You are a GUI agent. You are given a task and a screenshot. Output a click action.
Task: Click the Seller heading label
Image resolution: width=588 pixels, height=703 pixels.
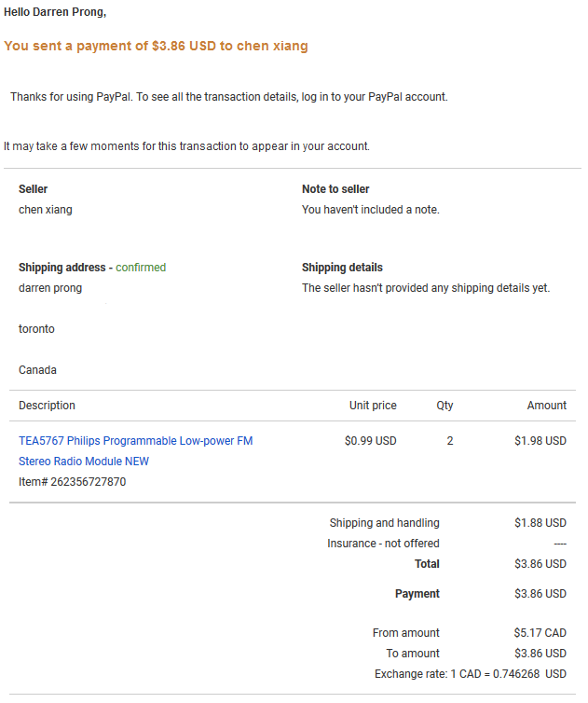point(33,189)
